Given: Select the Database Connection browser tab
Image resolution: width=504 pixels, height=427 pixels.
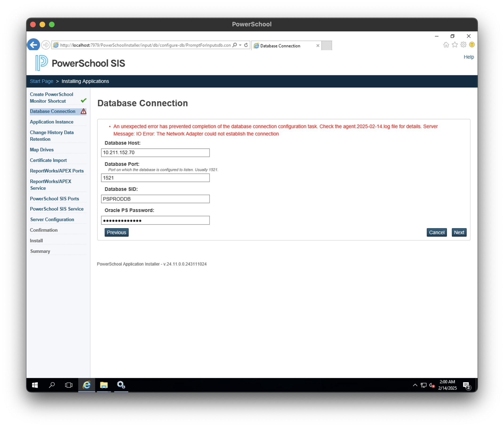Looking at the screenshot, I should 286,46.
